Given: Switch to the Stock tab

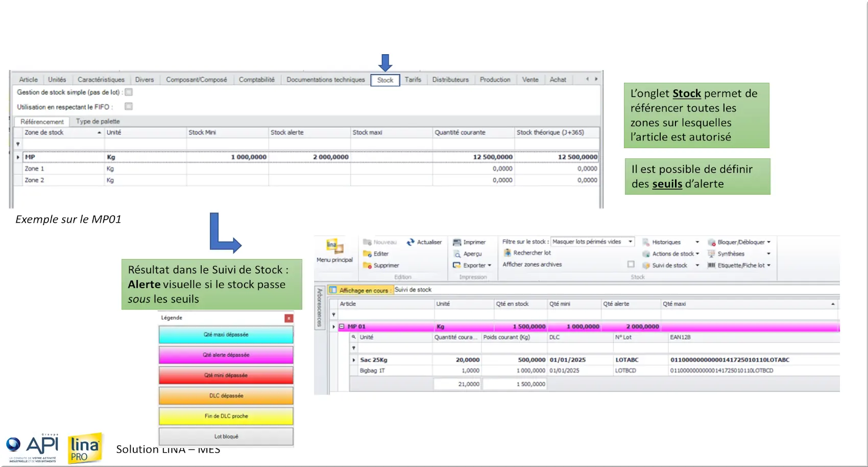Looking at the screenshot, I should tap(385, 80).
